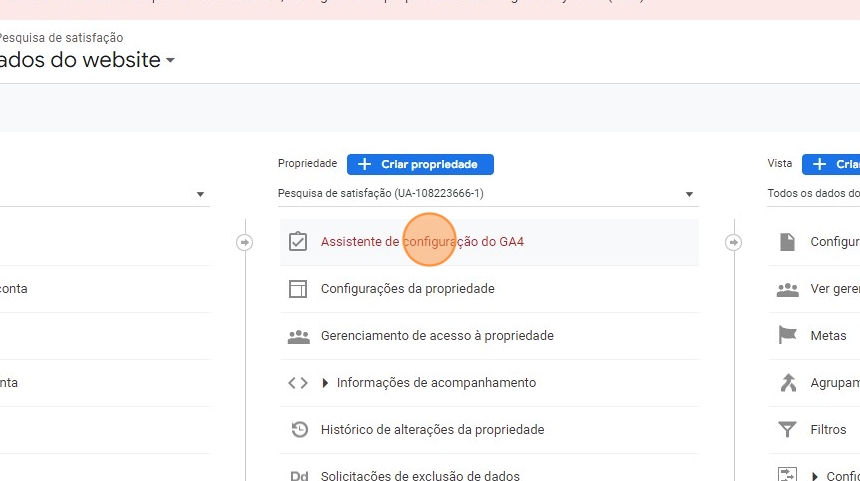Click the document icon in Vista column
The height and width of the screenshot is (481, 860).
click(x=788, y=242)
